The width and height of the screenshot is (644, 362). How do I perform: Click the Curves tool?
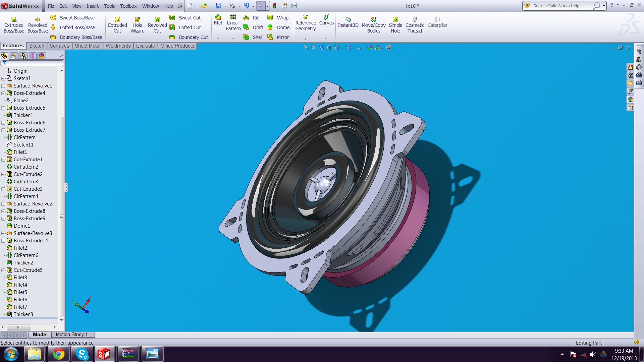pyautogui.click(x=326, y=20)
